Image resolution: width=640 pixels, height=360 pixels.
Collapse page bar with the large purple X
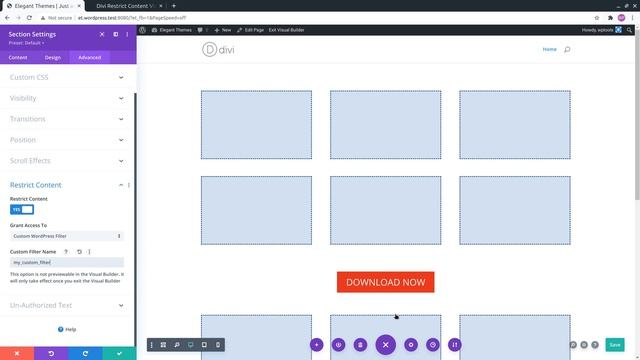[x=386, y=345]
